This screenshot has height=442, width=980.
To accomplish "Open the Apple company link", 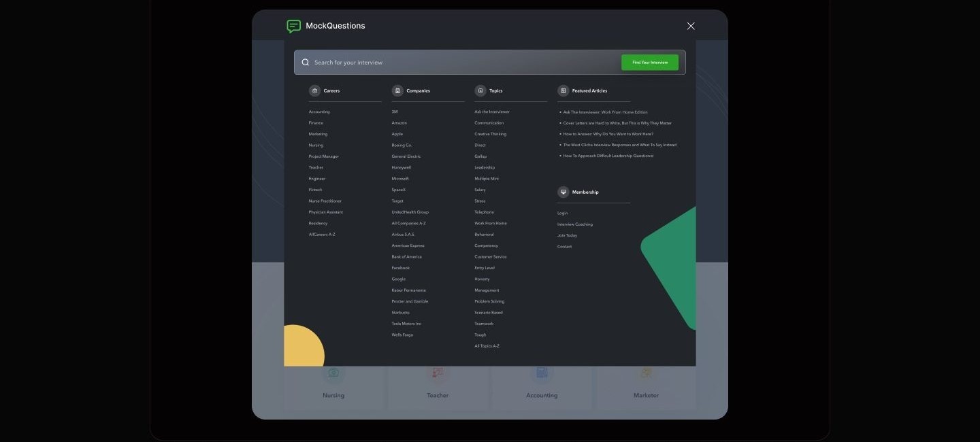I will point(397,134).
